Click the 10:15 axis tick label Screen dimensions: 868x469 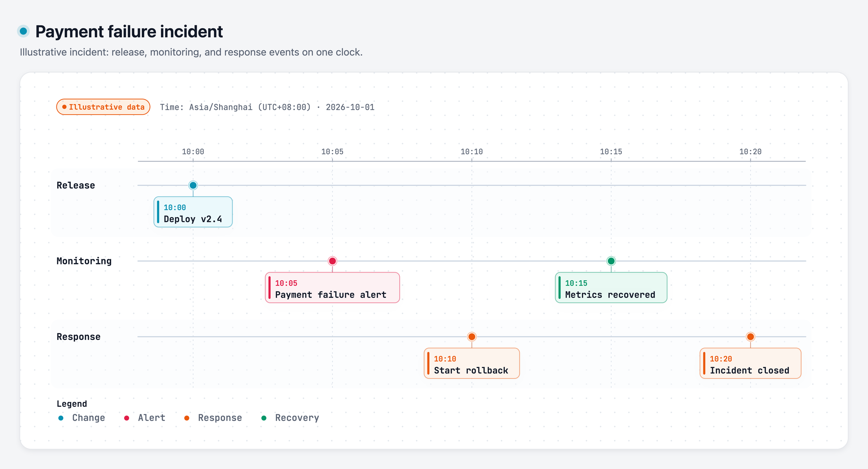(x=611, y=152)
